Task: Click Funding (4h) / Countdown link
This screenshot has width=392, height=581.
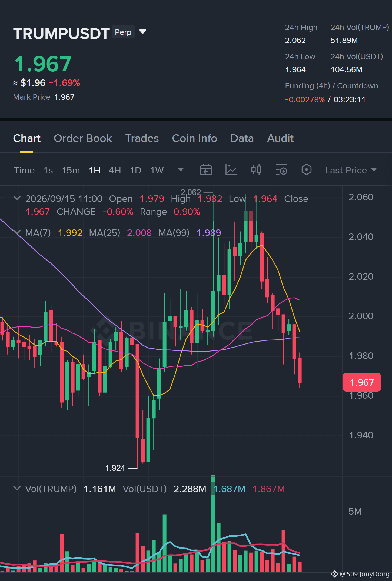Action: (x=331, y=86)
